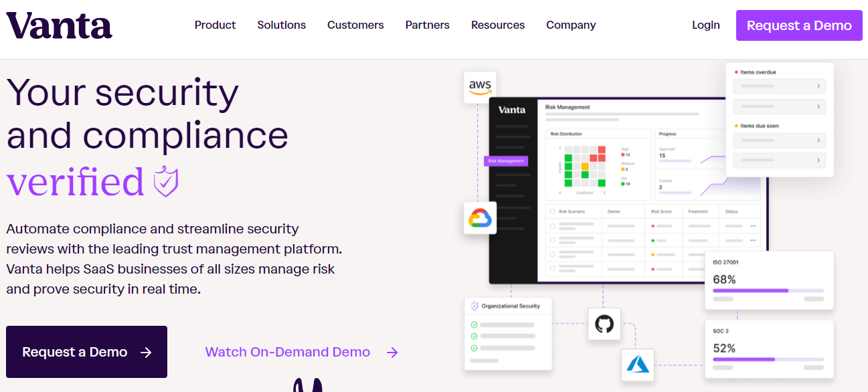Toggle the select-all checkbox beside Risk Scenario
The height and width of the screenshot is (392, 868).
[x=552, y=211]
